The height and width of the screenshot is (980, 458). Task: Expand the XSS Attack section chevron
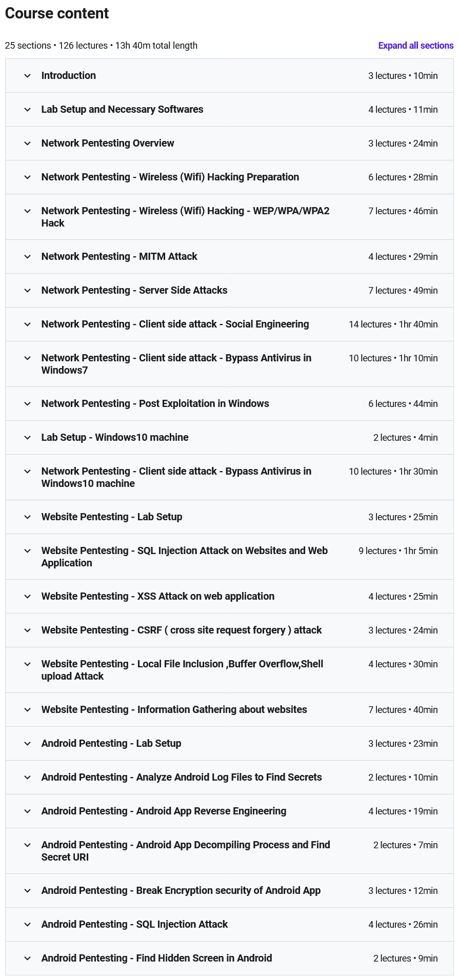pyautogui.click(x=28, y=597)
